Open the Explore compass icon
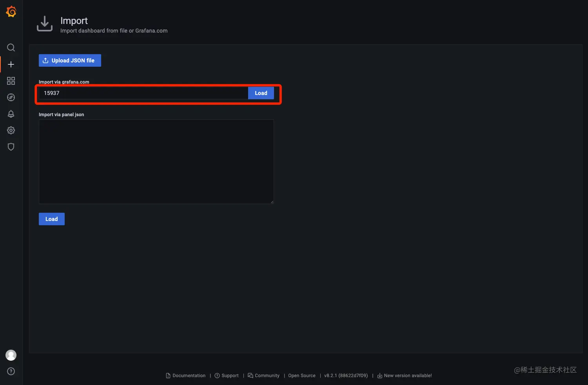The width and height of the screenshot is (588, 385). (11, 97)
